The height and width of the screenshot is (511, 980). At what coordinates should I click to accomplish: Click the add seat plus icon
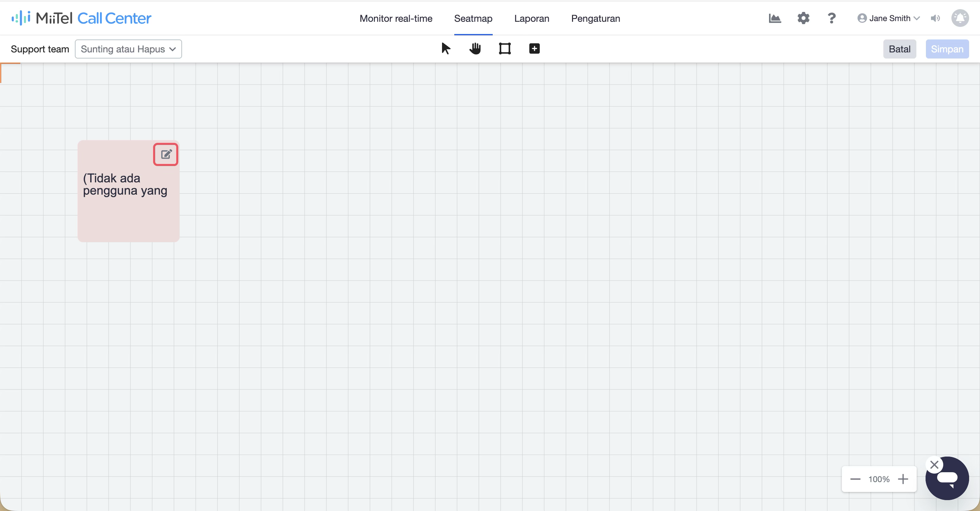(x=535, y=49)
